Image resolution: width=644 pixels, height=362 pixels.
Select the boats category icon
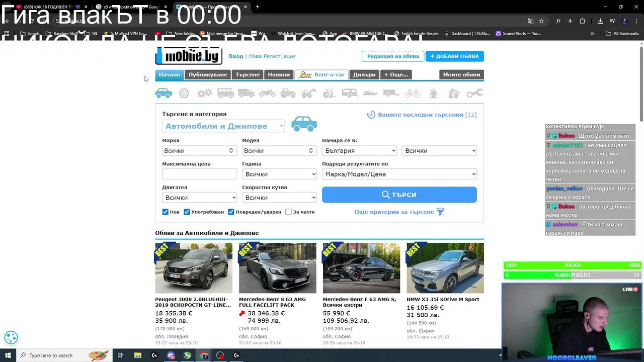tap(371, 93)
